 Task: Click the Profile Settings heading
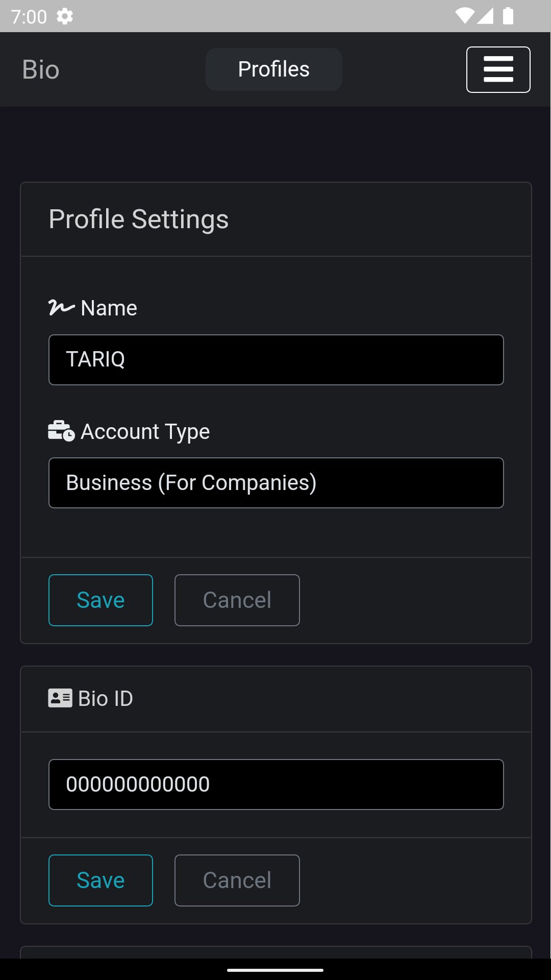pos(139,219)
